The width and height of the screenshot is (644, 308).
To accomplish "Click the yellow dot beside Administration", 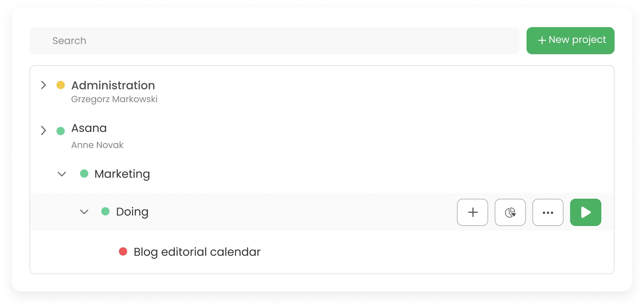I will click(x=61, y=85).
